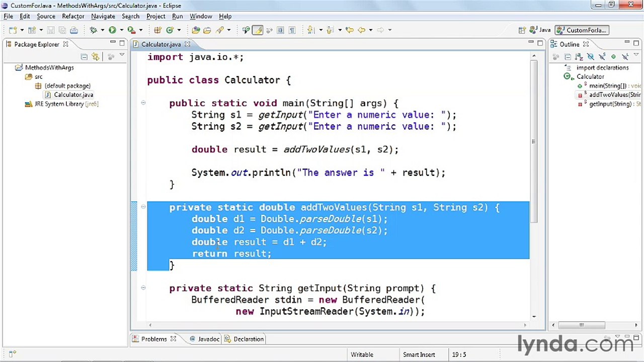Screen dimensions: 644x362
Task: Collapse the addTwoValues method fold marker
Action: coord(143,207)
